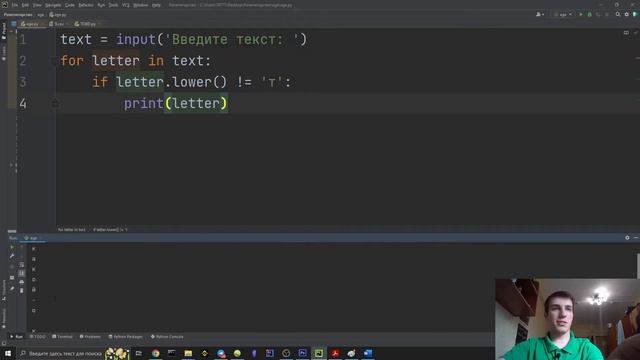Click the JetBrains Toolbox icon at top right
Image resolution: width=640 pixels, height=360 pixels.
pos(635,15)
